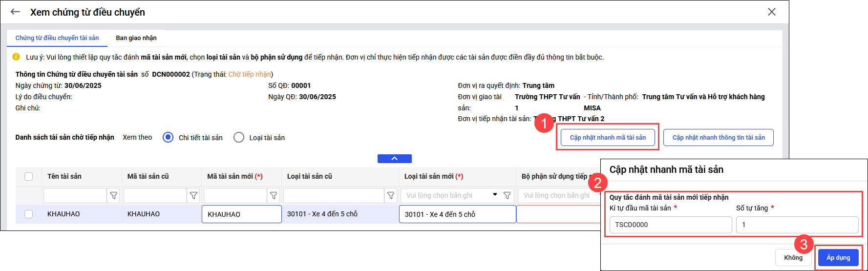Click the Kí tự đầu mã tài sản field
Image resolution: width=868 pixels, height=271 pixels.
(x=670, y=225)
